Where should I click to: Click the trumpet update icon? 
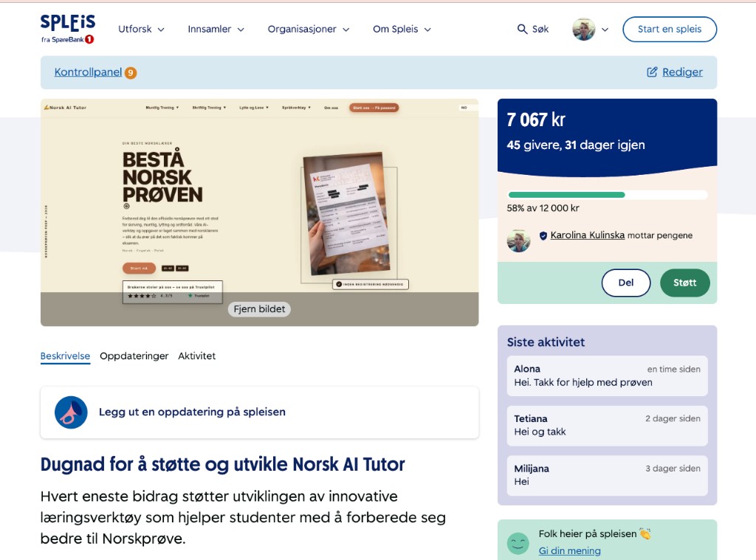tap(71, 412)
